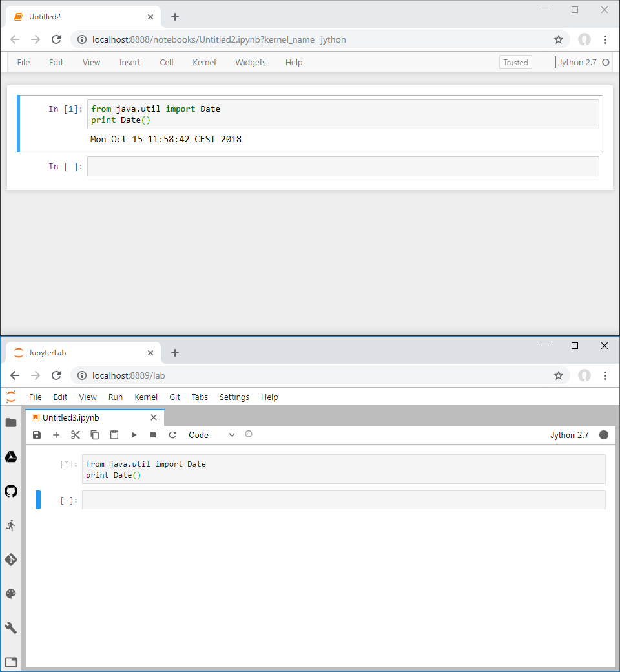620x672 pixels.
Task: Switch kernel via Jython 2.7 in JupyterLab
Action: pos(570,435)
